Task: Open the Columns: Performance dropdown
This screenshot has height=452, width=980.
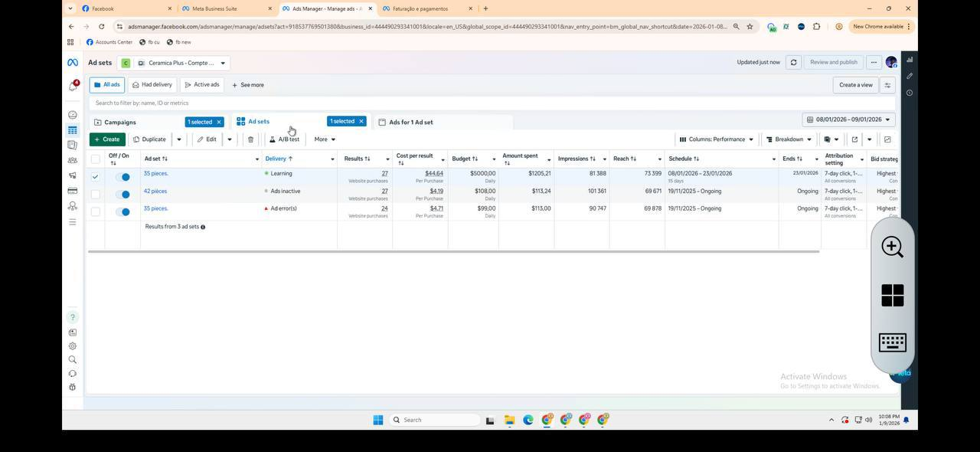Action: pos(717,139)
